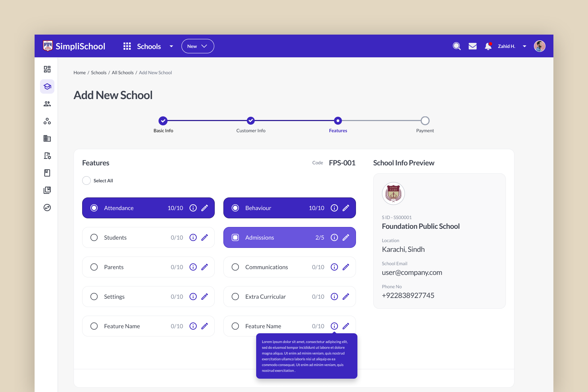The height and width of the screenshot is (392, 588).
Task: Open the people sidebar icon
Action: [47, 104]
